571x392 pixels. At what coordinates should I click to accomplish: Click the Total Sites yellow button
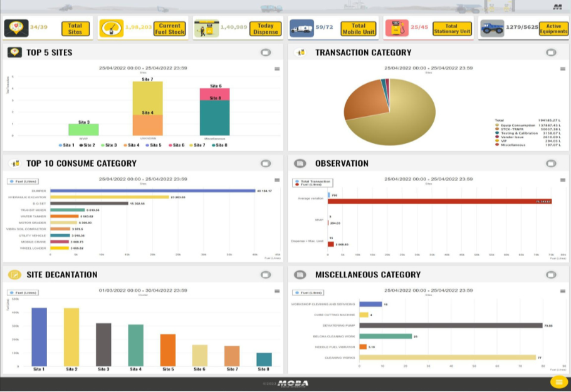tap(75, 29)
